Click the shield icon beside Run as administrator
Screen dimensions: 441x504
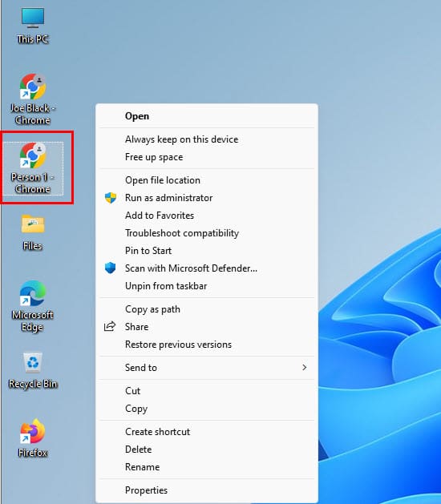(111, 198)
